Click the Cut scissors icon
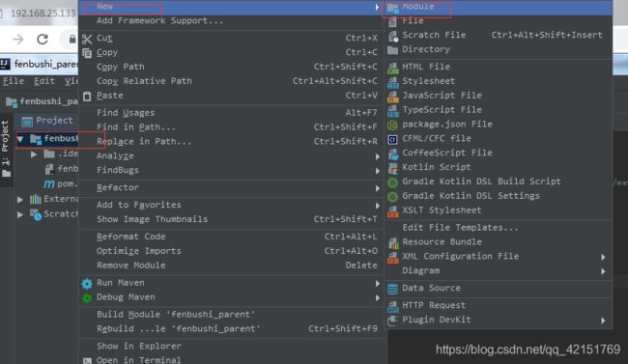The height and width of the screenshot is (364, 628). point(87,39)
